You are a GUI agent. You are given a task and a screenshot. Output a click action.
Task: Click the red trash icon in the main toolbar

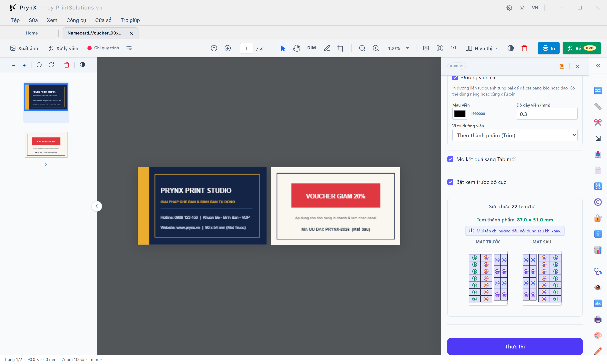click(x=524, y=48)
